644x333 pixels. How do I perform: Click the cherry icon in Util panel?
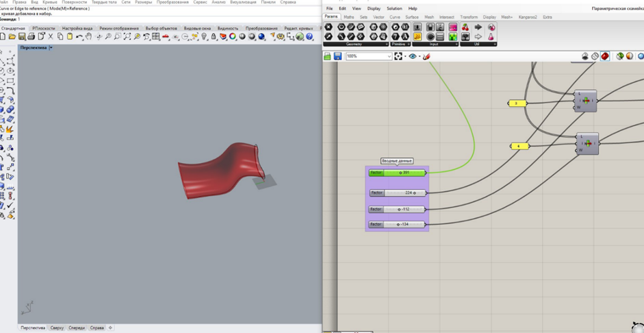tap(465, 27)
